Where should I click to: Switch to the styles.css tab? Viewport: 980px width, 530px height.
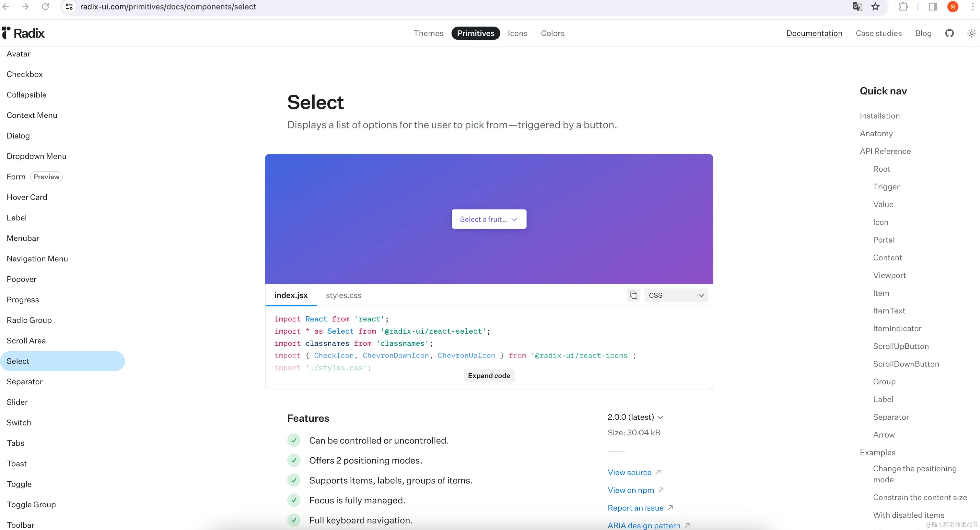344,295
